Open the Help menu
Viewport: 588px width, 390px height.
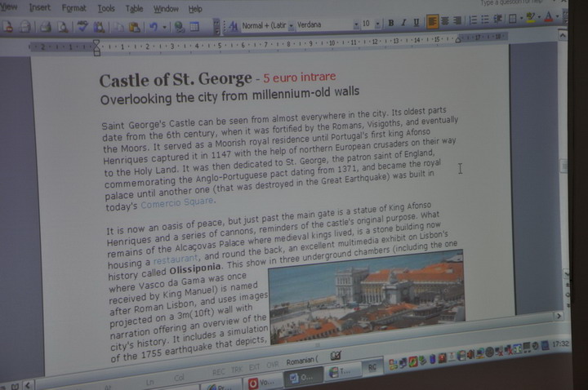click(195, 9)
